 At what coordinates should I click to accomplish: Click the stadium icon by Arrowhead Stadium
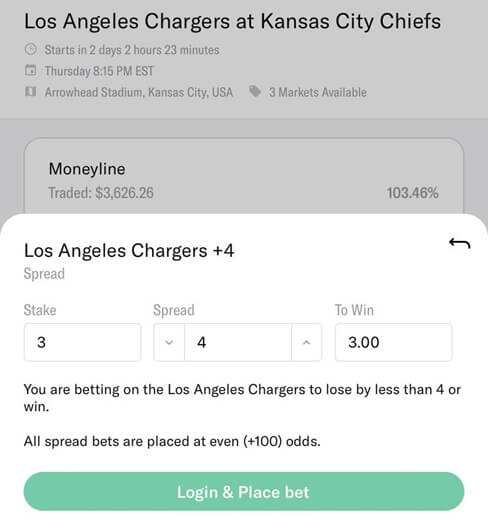pos(31,92)
